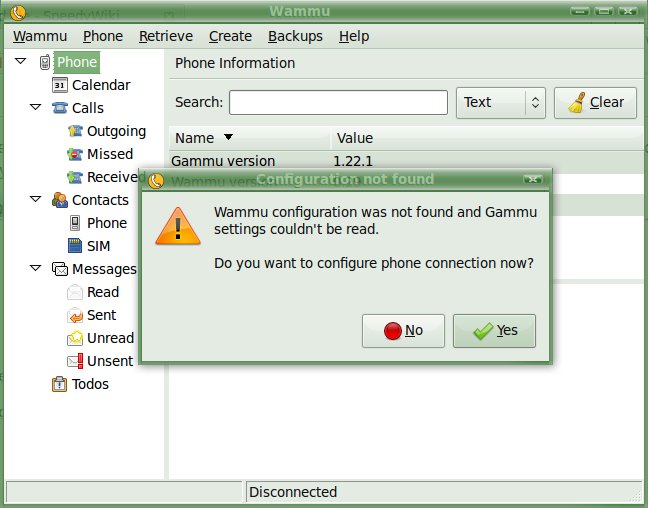Select Todos in the tree

click(x=90, y=384)
